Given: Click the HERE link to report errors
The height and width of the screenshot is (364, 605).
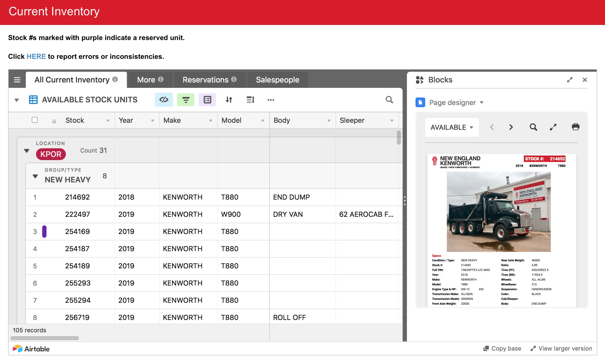Looking at the screenshot, I should 36,56.
